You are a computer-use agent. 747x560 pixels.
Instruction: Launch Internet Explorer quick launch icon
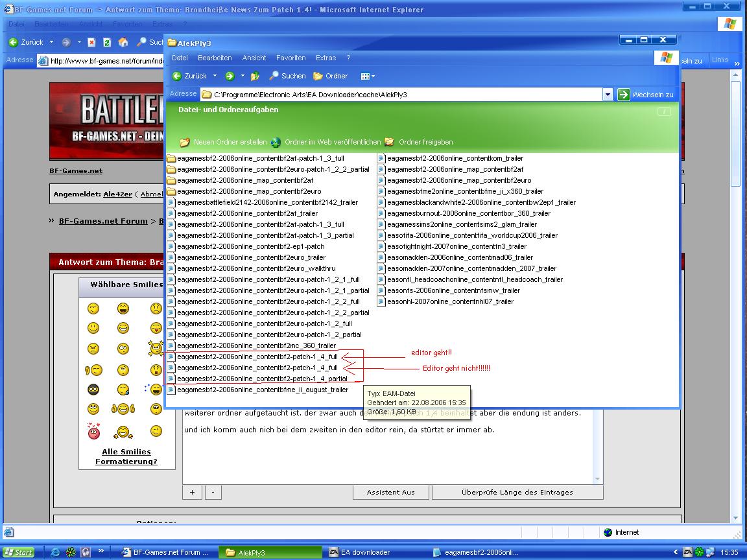pos(55,552)
